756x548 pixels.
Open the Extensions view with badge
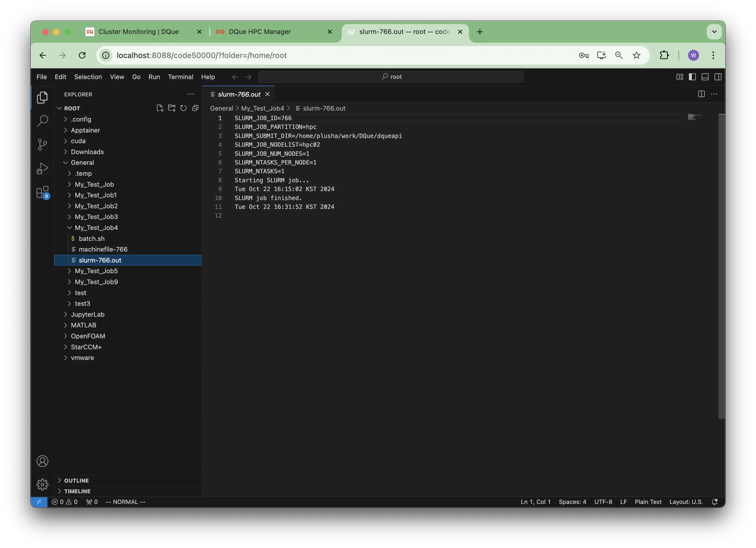(42, 192)
